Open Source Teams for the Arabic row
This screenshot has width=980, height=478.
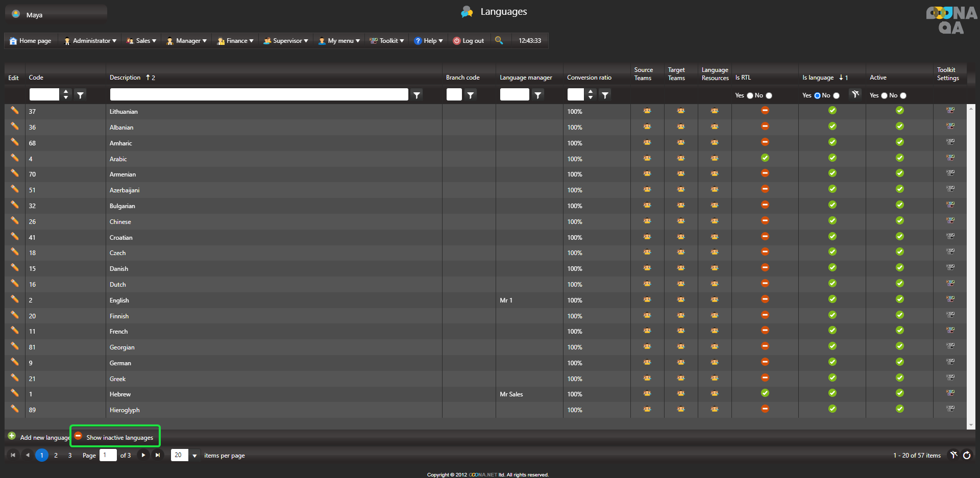point(647,158)
